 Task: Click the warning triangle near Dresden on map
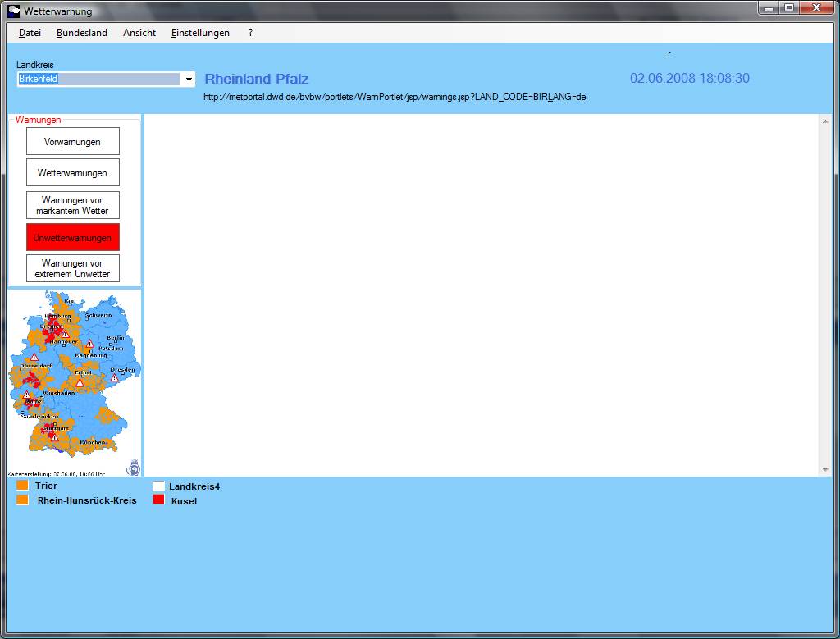coord(114,377)
